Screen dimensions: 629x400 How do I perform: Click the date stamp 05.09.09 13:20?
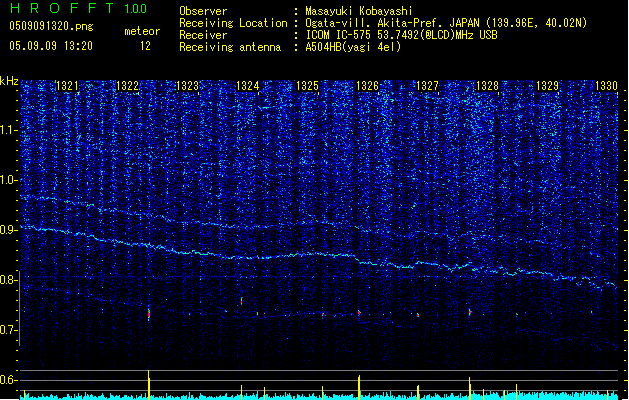(51, 46)
